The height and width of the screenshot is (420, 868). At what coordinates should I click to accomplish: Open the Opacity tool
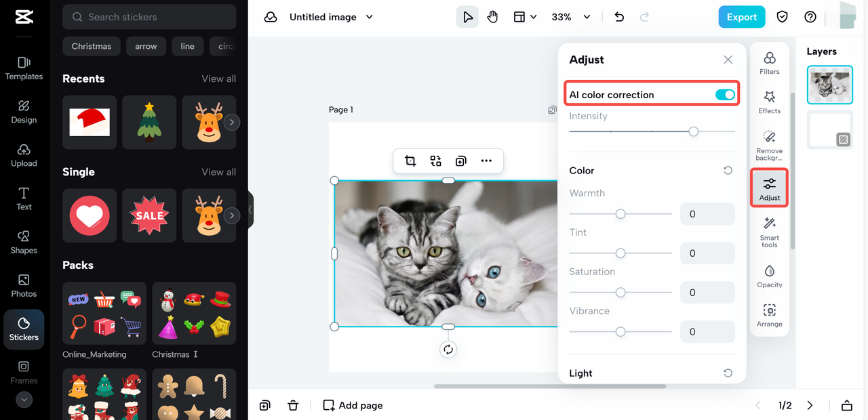click(x=770, y=276)
